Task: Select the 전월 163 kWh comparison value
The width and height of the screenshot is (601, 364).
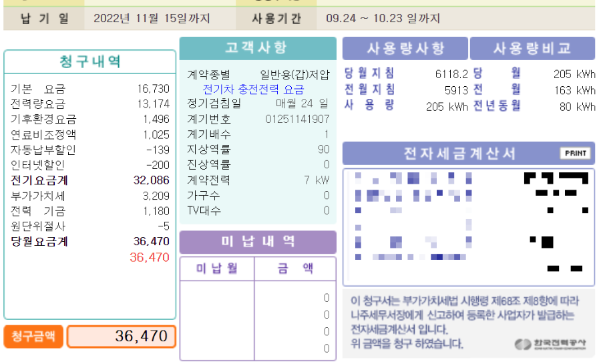Action: tap(574, 90)
